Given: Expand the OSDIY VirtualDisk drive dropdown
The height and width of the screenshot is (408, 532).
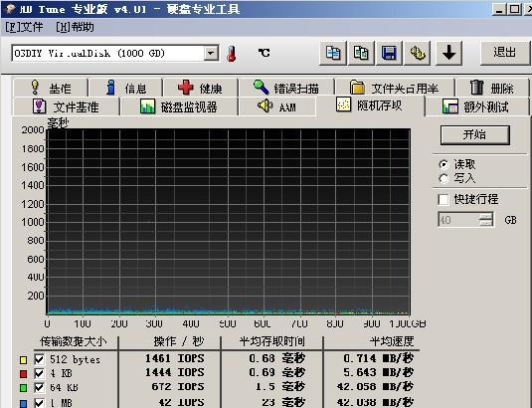Looking at the screenshot, I should tap(211, 53).
